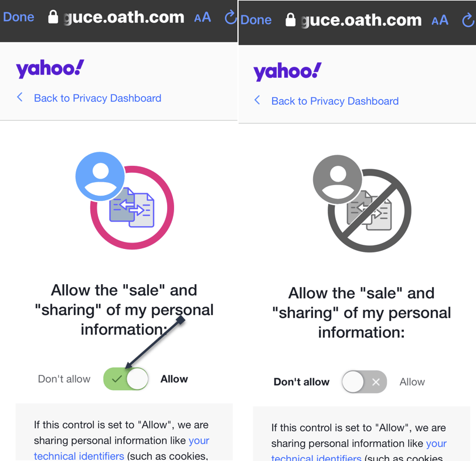Tap the guce.oath.com address bar
The image size is (476, 461).
click(x=123, y=17)
